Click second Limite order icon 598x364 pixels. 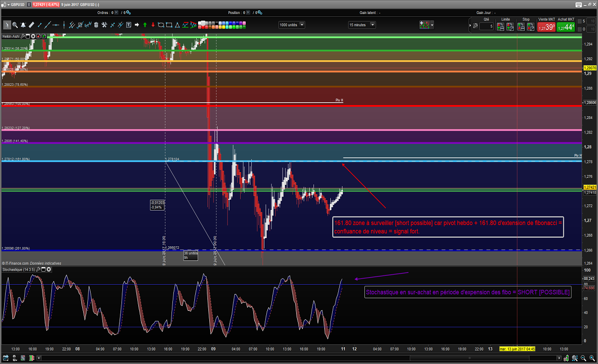510,27
